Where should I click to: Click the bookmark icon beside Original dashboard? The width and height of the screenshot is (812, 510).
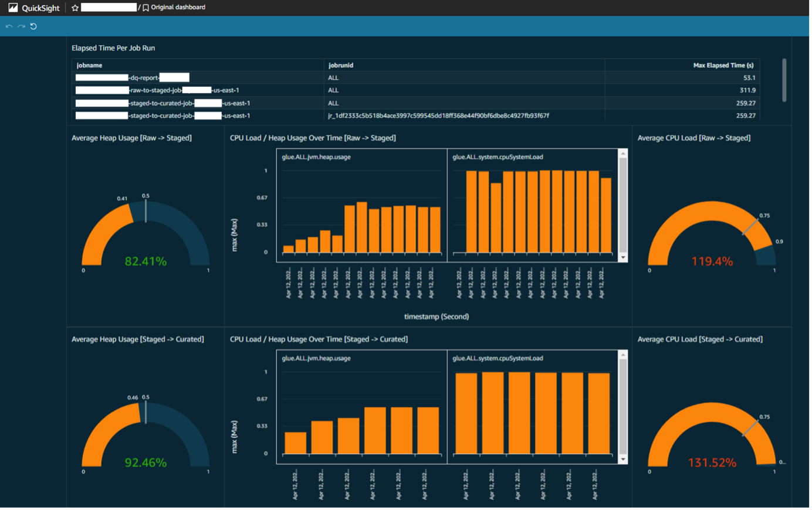[146, 8]
